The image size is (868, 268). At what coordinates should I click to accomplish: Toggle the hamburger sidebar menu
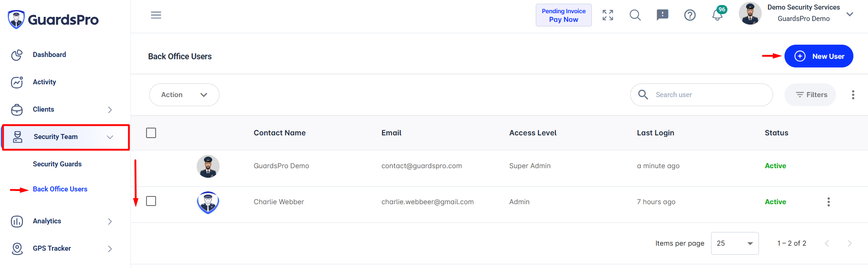[156, 15]
